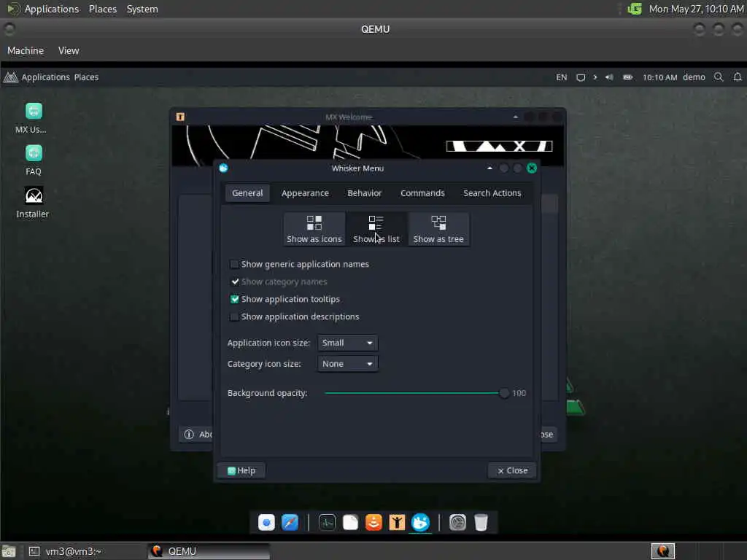747x560 pixels.
Task: Click the Background opacity slider handle
Action: click(504, 393)
